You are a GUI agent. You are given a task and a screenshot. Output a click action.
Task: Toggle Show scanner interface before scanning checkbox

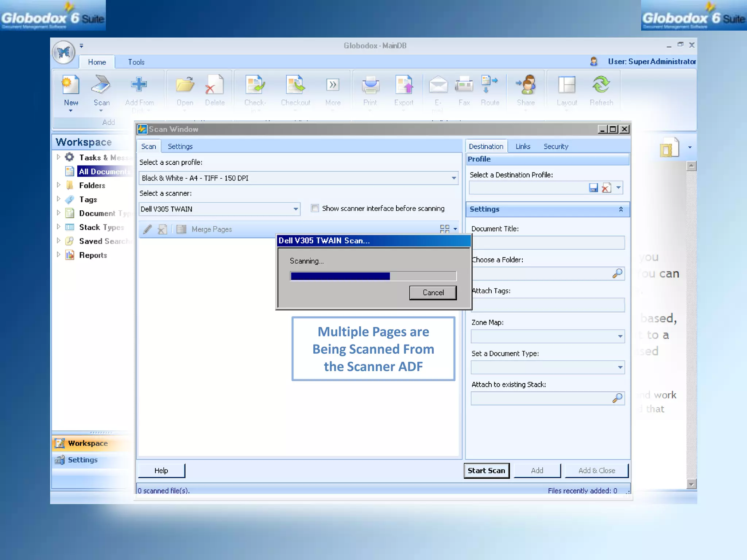(x=315, y=208)
